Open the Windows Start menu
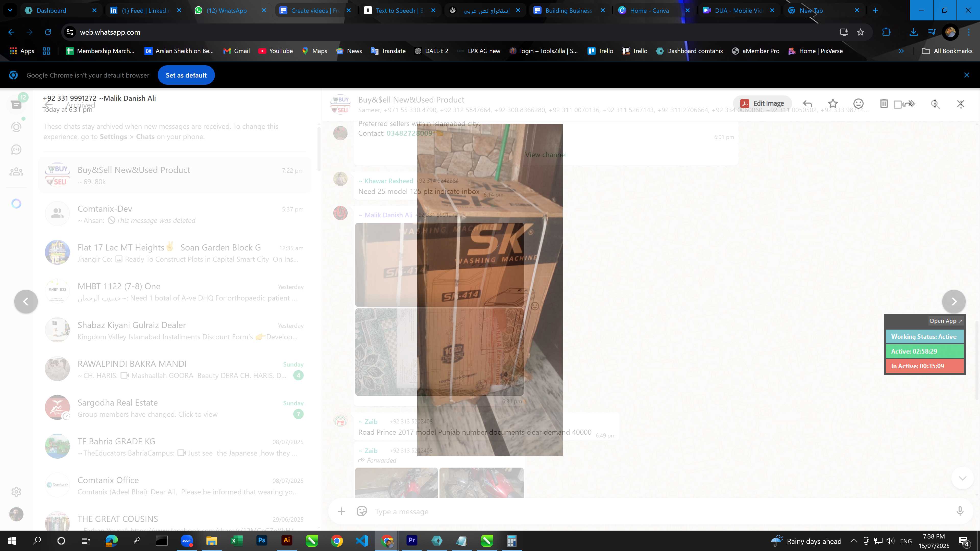The width and height of the screenshot is (980, 551). point(12,541)
